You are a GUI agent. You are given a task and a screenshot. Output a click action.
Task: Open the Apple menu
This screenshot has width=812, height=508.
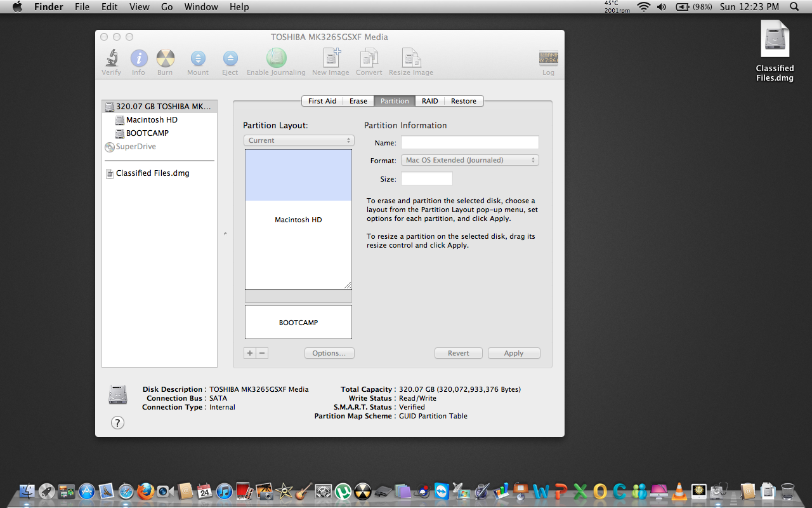pos(17,7)
